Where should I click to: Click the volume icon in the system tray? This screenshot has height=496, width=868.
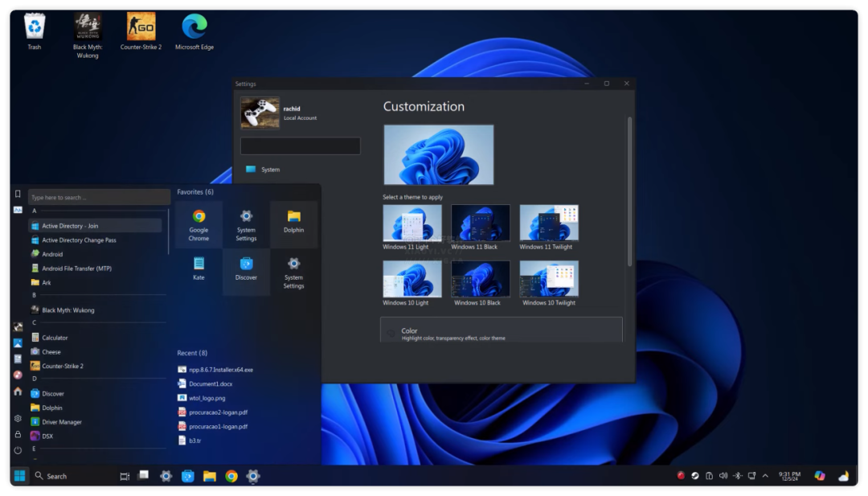click(723, 476)
